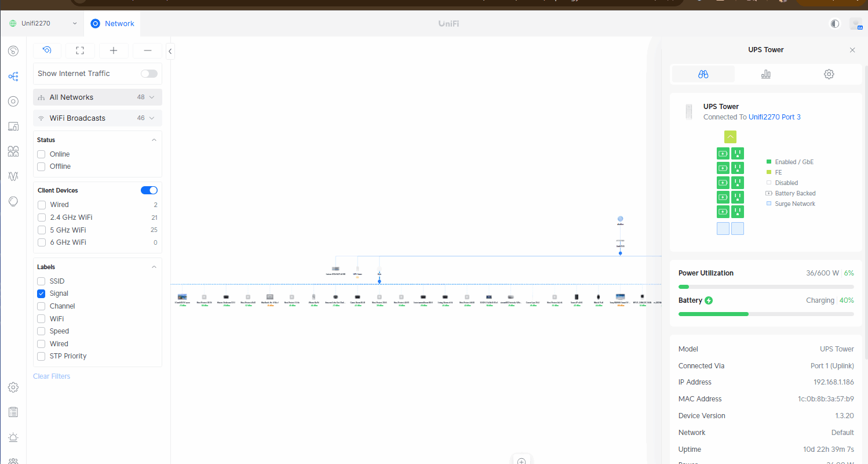Open the Unifi2270 site selector dropdown

[x=43, y=23]
